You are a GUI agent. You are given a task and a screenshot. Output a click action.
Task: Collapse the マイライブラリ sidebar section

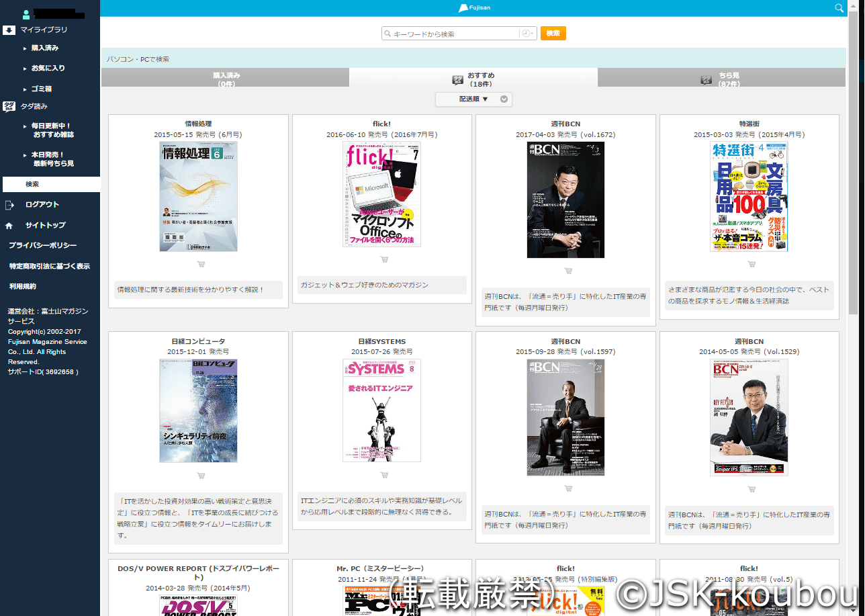pos(9,30)
